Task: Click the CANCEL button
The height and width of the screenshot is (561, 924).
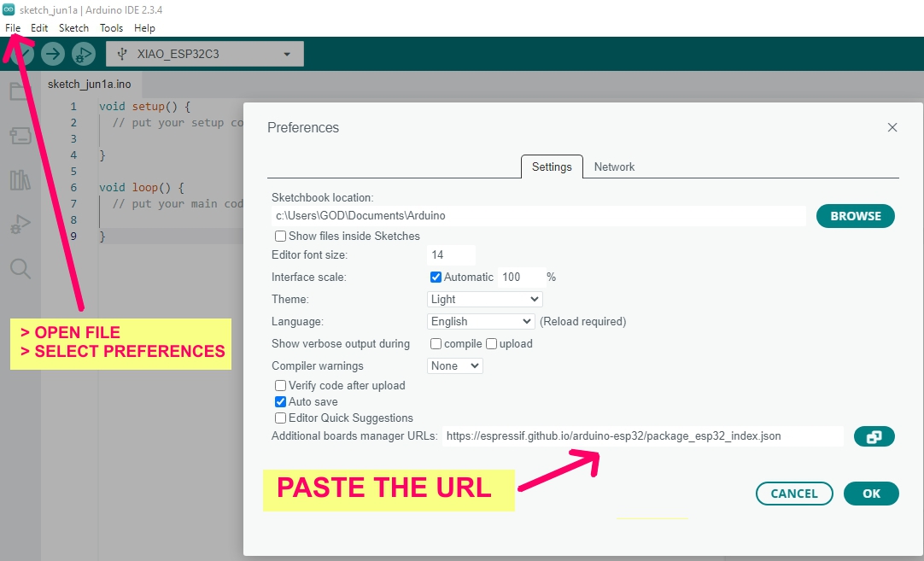Action: click(x=793, y=494)
